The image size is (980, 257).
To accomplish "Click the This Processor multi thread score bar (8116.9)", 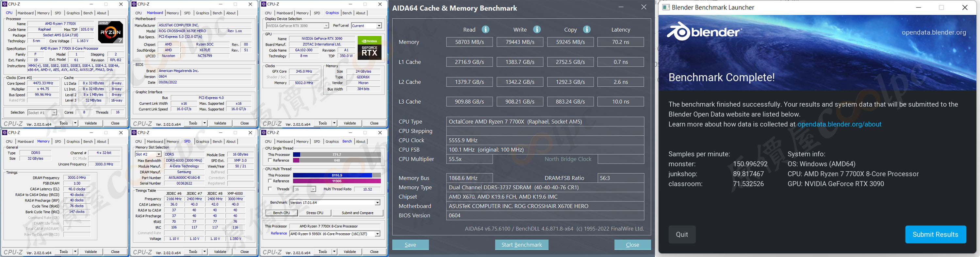I will point(337,175).
